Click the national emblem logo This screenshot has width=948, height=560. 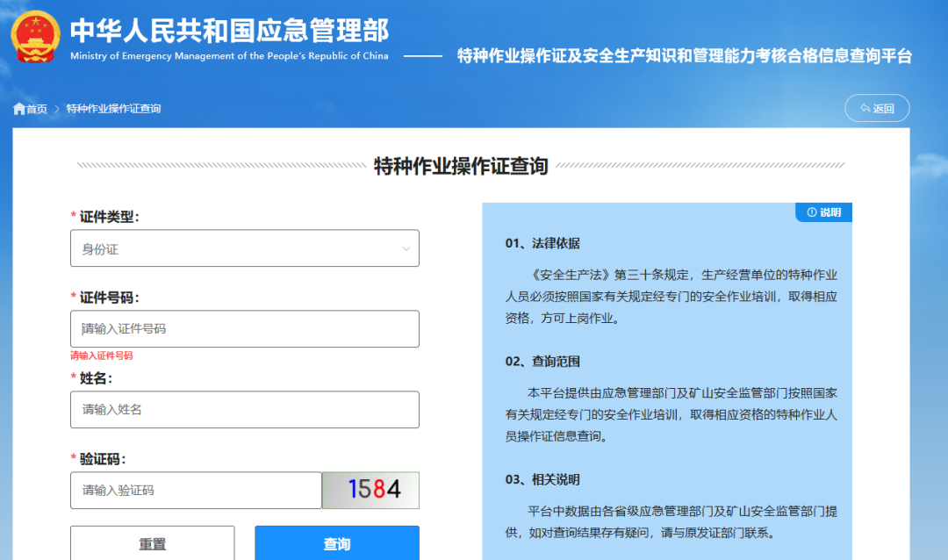coord(36,36)
